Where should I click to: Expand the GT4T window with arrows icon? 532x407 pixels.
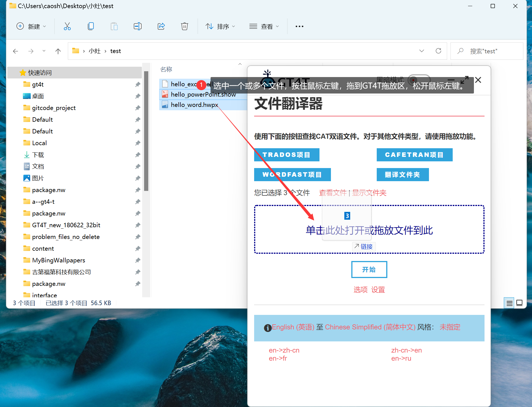pyautogui.click(x=464, y=80)
